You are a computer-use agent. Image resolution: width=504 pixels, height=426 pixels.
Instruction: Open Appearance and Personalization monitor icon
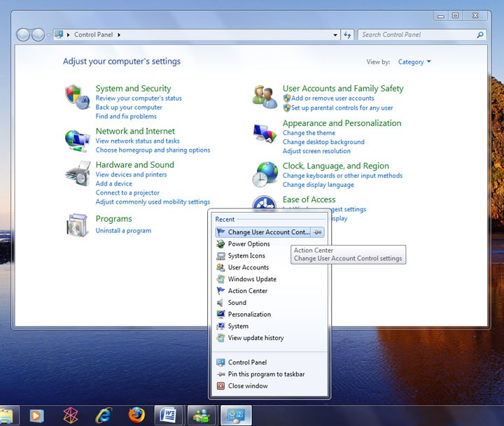pos(265,133)
